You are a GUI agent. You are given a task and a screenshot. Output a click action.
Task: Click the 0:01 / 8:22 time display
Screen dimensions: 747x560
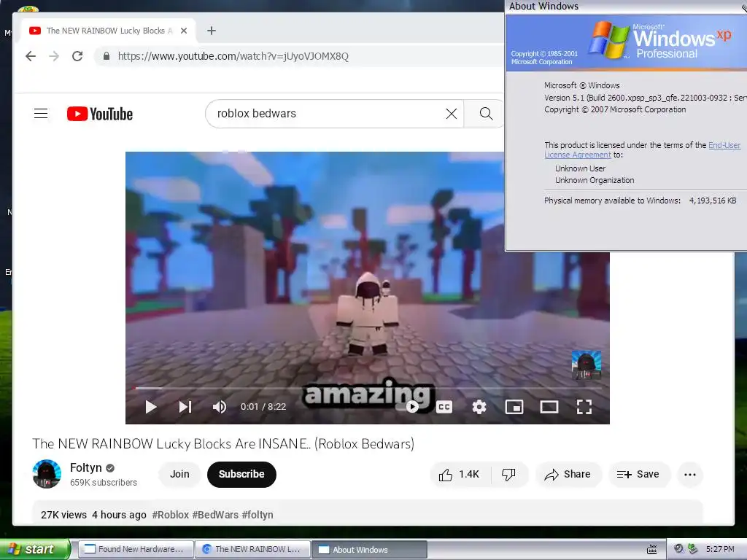[x=263, y=407]
